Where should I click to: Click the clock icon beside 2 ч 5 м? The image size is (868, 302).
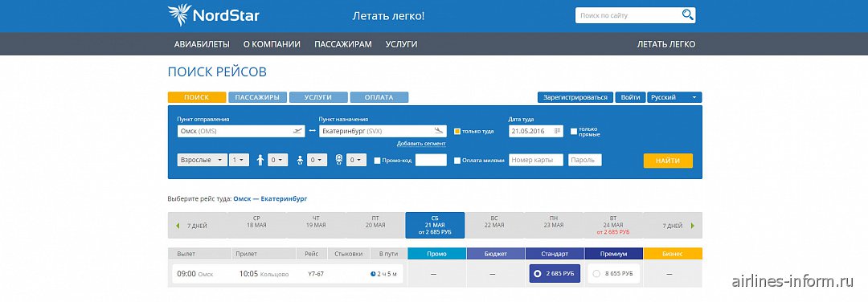pos(373,274)
